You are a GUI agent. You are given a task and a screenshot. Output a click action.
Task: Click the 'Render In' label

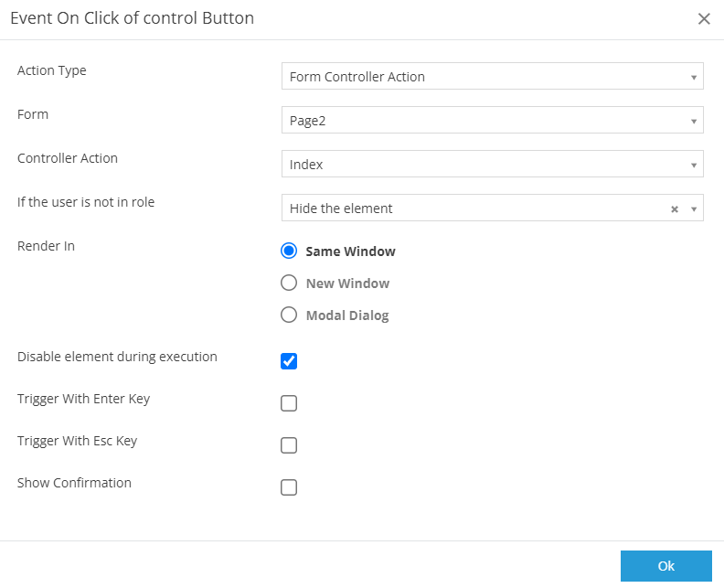tap(46, 246)
